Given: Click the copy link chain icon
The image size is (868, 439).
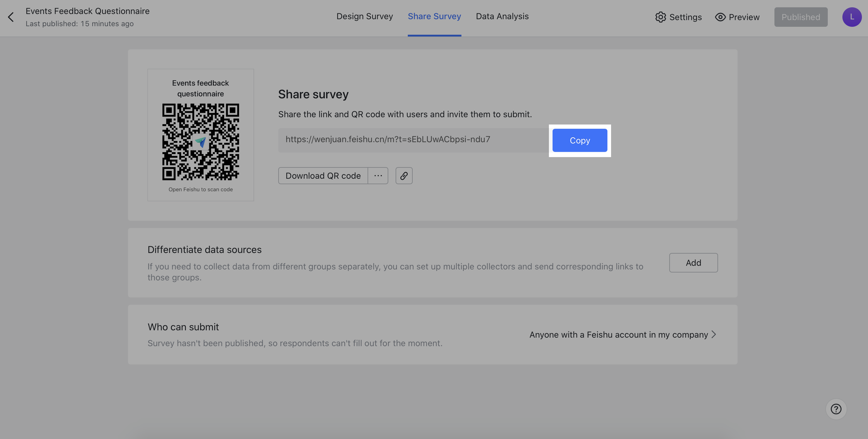Looking at the screenshot, I should (x=404, y=176).
